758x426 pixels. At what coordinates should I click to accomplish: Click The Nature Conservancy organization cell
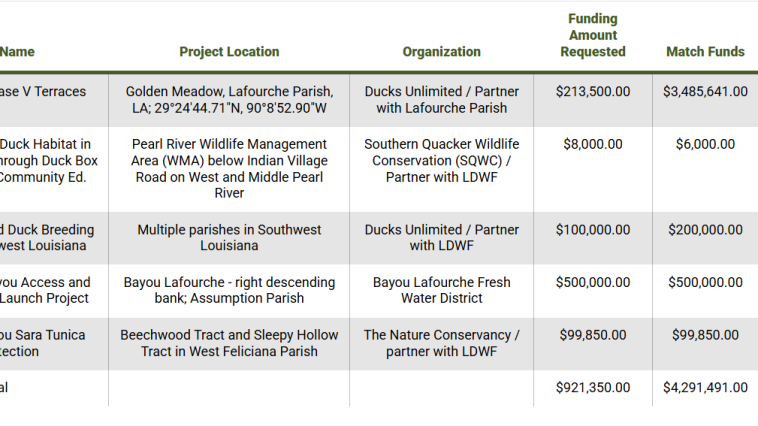pyautogui.click(x=441, y=344)
